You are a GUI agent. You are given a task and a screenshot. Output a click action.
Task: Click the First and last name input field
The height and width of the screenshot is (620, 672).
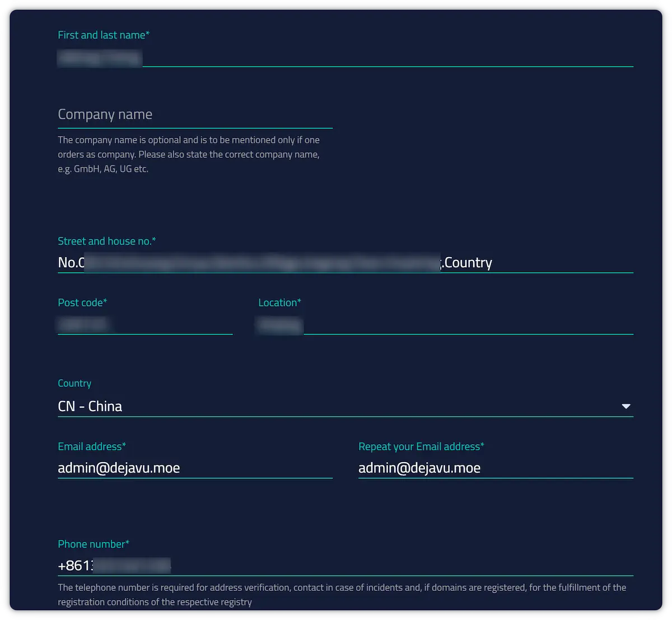(345, 57)
